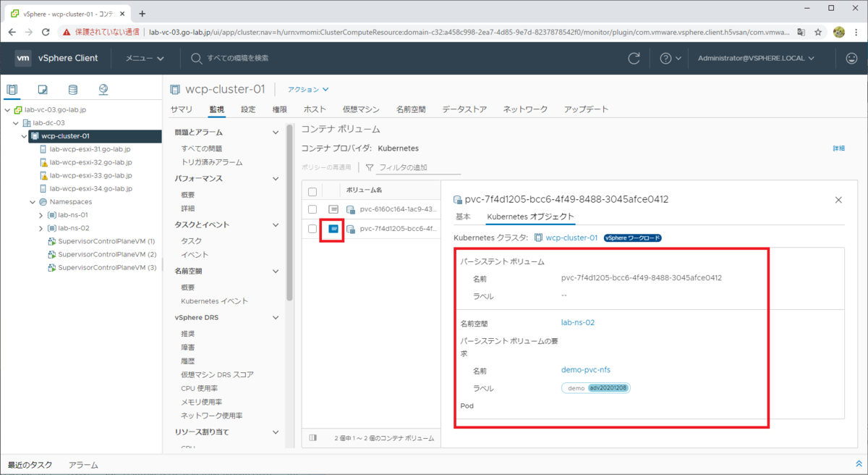Open the Administrator@VSPHERE.LOCAL user dropdown

756,58
